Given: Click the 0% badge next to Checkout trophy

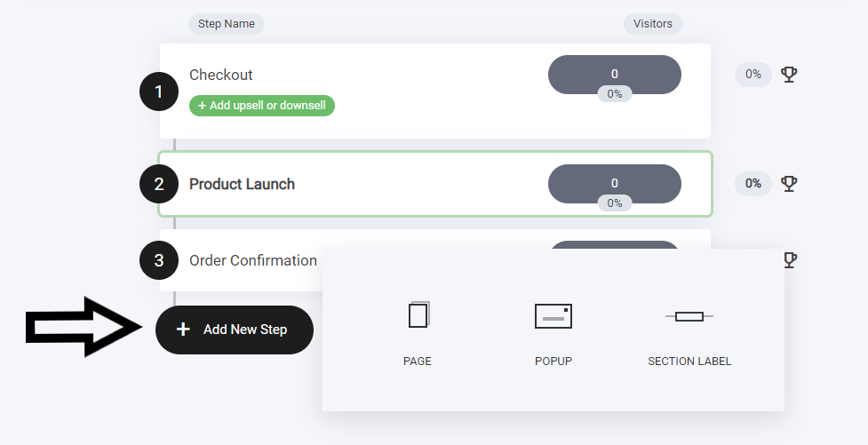Looking at the screenshot, I should pyautogui.click(x=753, y=75).
